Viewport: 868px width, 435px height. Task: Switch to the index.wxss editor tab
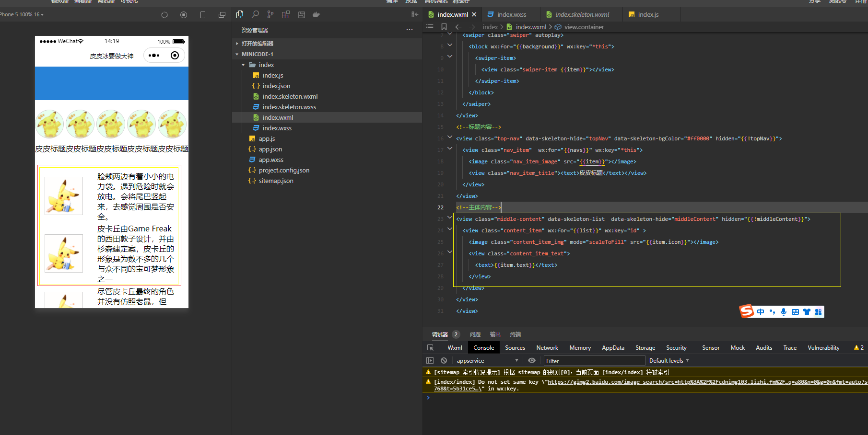(x=511, y=14)
